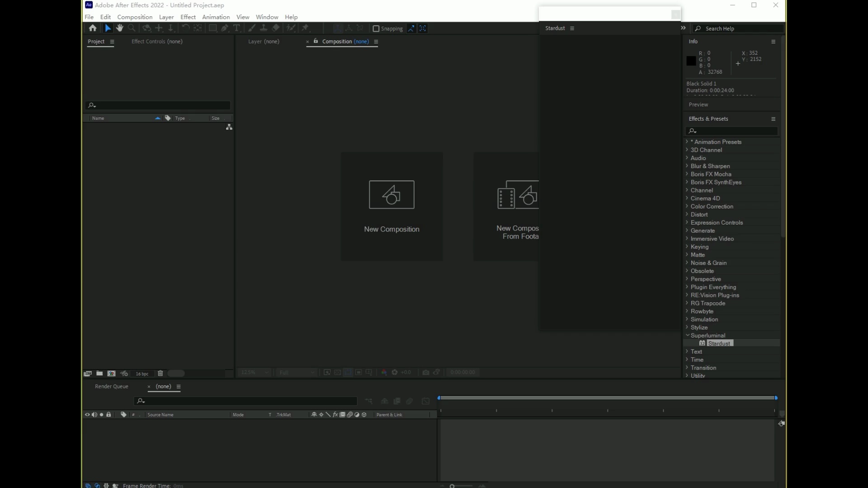Click the snap to collapsed compositions icon
Image resolution: width=868 pixels, height=488 pixels.
tap(423, 28)
